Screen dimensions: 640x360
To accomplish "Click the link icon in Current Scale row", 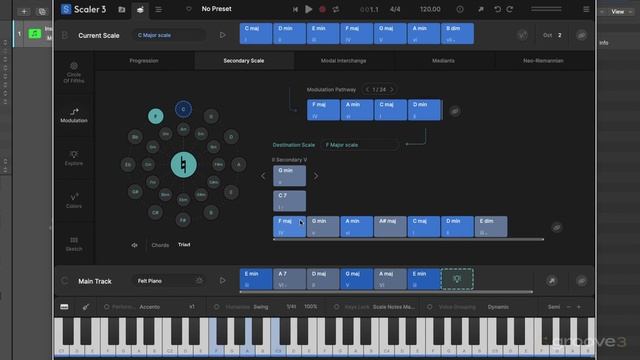I will pos(581,35).
